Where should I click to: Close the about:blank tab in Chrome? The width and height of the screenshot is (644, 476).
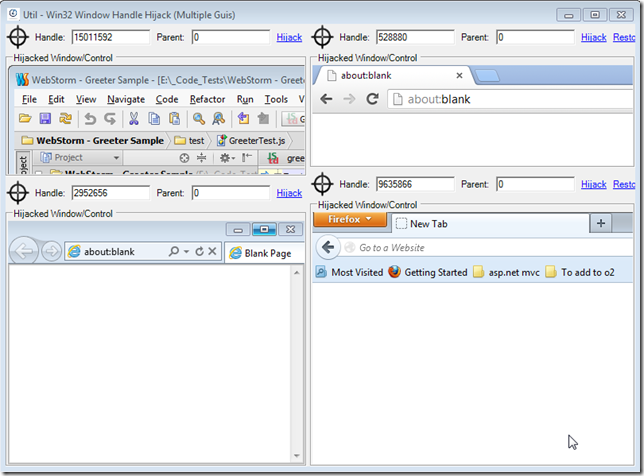[x=460, y=76]
